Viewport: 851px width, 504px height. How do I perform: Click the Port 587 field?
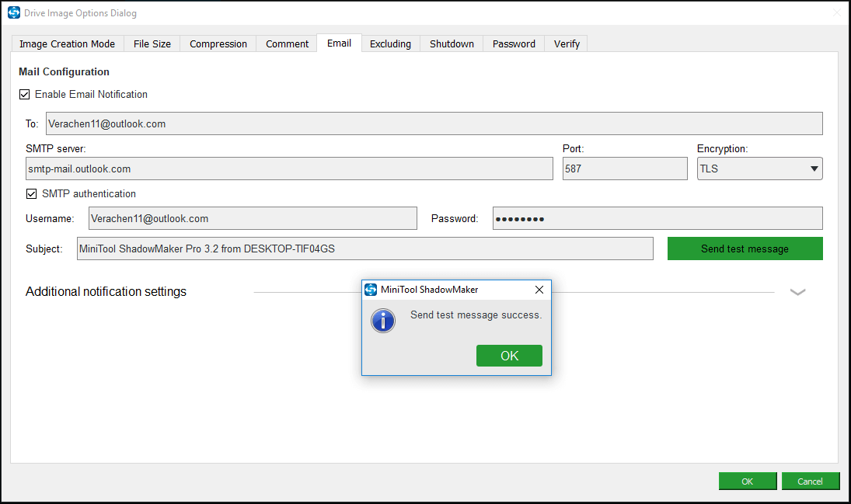pyautogui.click(x=625, y=169)
